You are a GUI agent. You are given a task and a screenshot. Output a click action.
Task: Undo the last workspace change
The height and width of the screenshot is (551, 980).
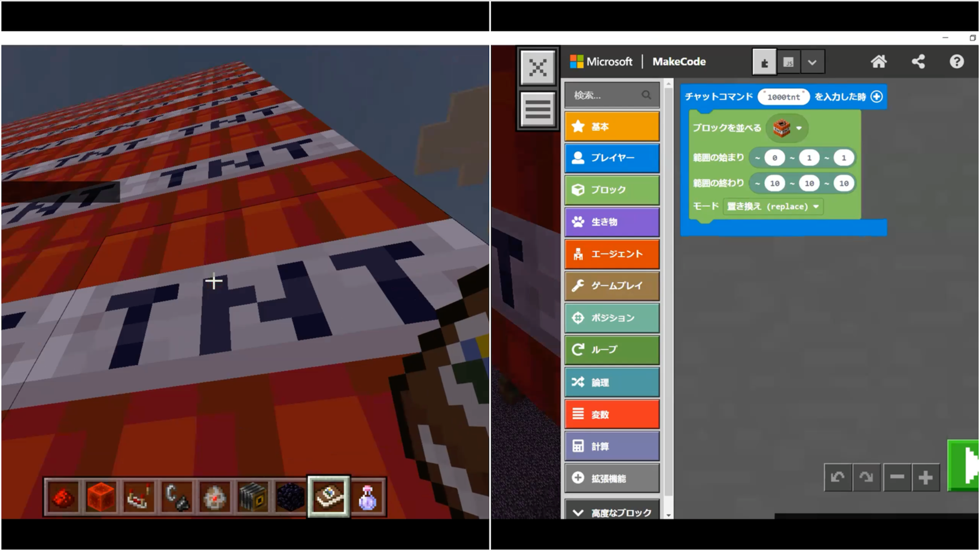pyautogui.click(x=838, y=477)
